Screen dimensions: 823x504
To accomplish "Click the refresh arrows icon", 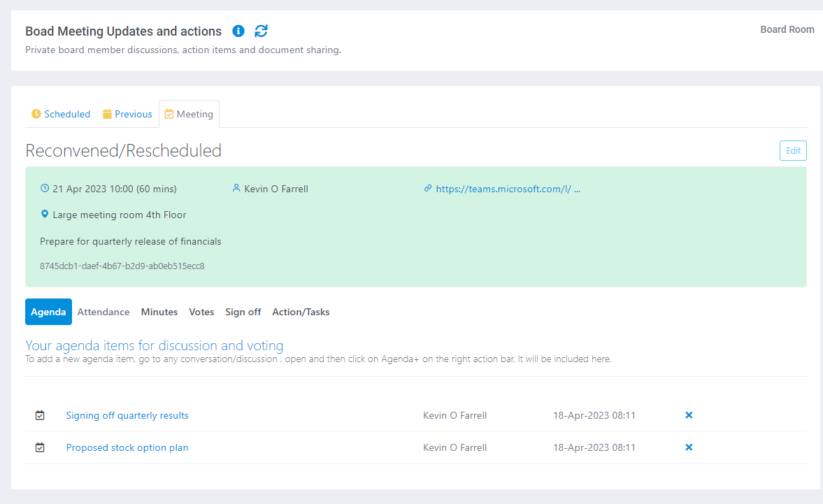I will [261, 31].
